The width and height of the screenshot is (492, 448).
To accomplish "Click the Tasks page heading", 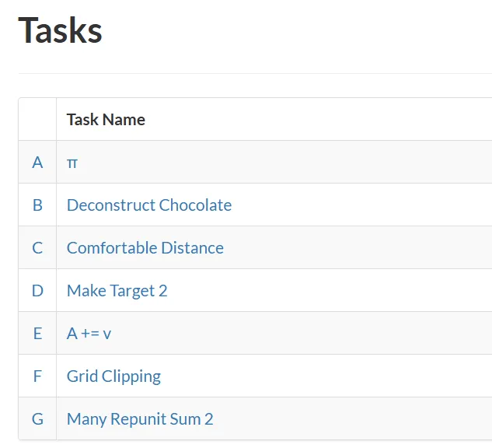I will point(60,30).
